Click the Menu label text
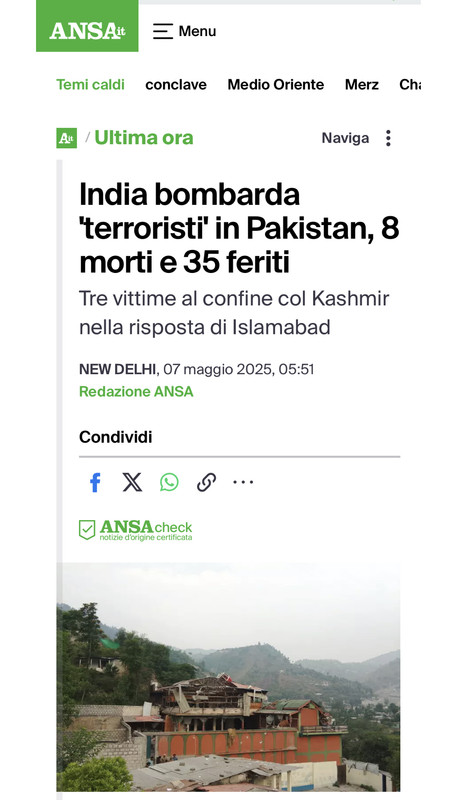The height and width of the screenshot is (800, 461). (197, 31)
